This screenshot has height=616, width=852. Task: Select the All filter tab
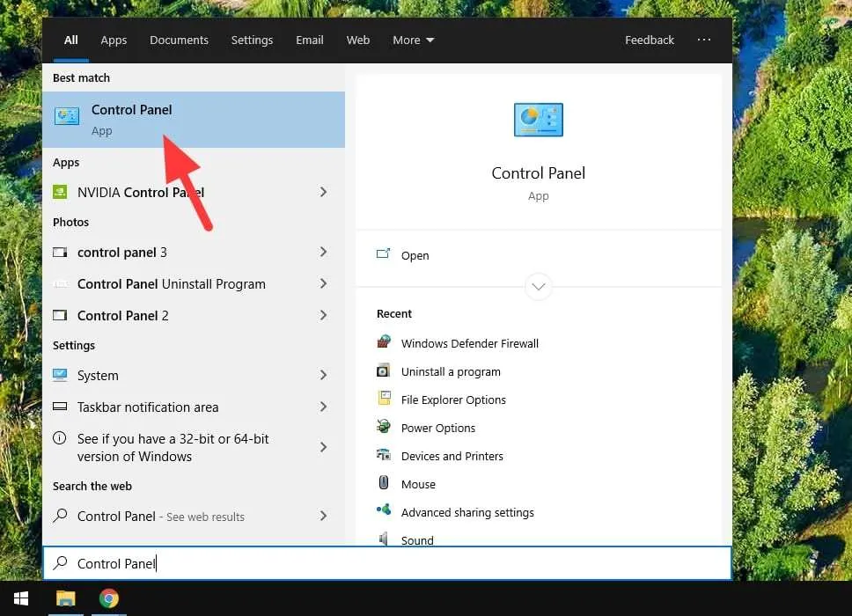70,40
